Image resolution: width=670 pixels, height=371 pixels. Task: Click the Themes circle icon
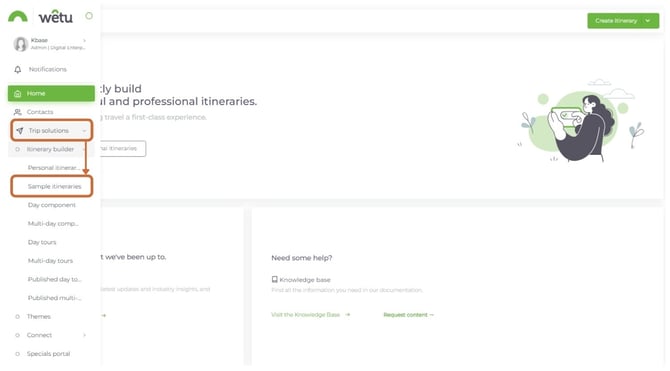[18, 317]
